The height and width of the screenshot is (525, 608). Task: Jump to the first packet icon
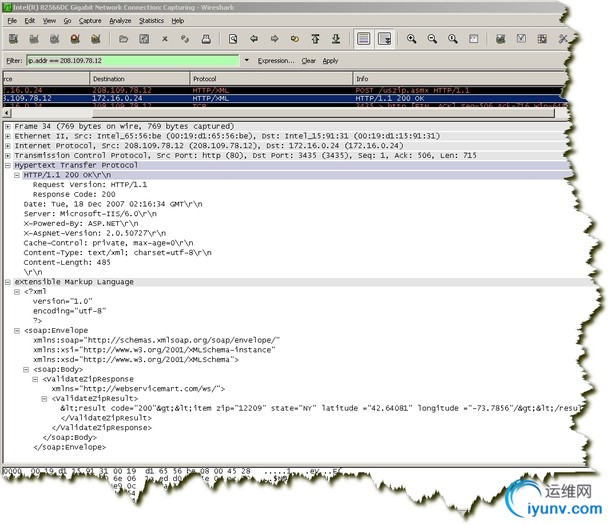315,39
